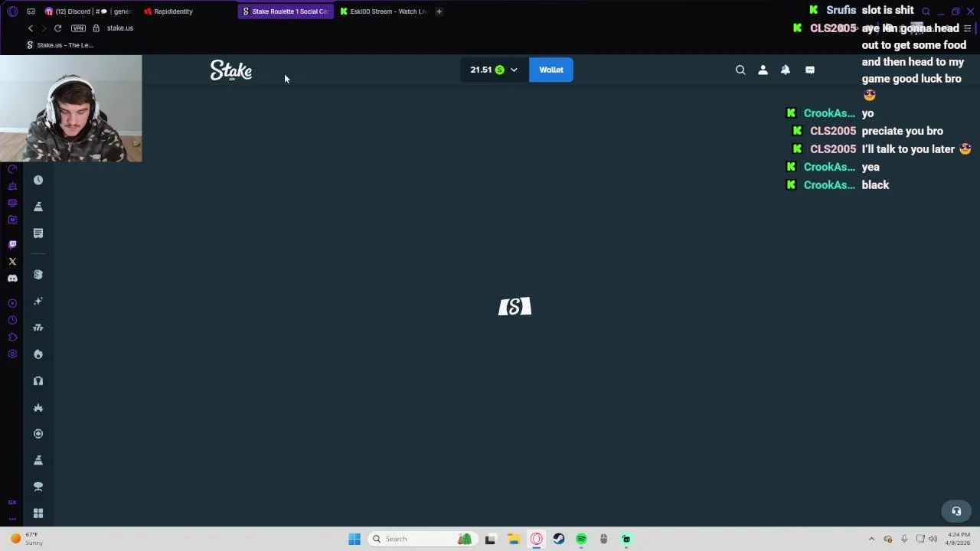This screenshot has height=551, width=980.
Task: Expand the 21.51 balance currency dropdown
Action: click(x=494, y=70)
